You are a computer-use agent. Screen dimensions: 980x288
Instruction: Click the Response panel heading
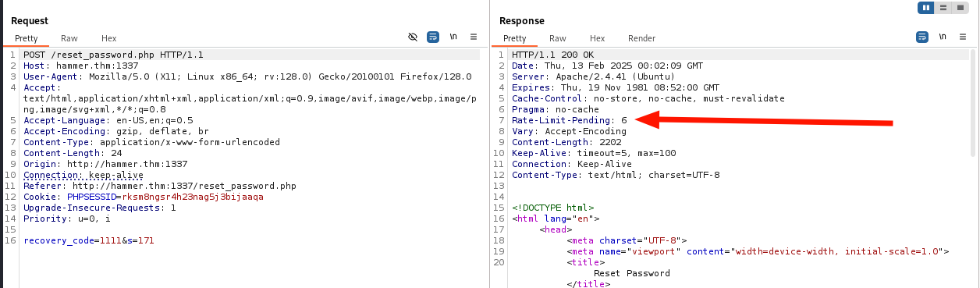522,20
